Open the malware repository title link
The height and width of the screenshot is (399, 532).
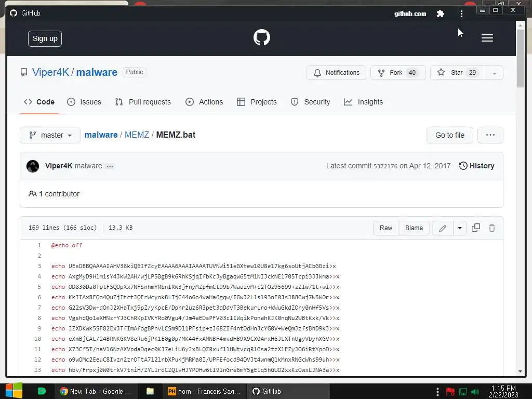pyautogui.click(x=97, y=72)
